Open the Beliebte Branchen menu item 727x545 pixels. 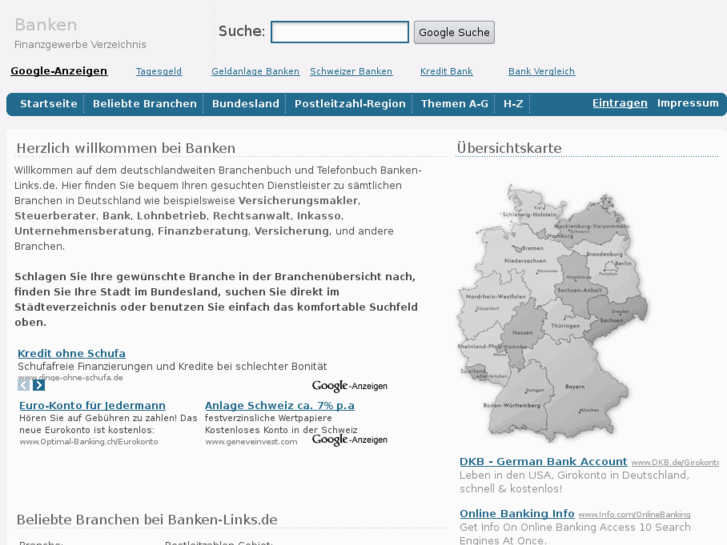tap(145, 103)
